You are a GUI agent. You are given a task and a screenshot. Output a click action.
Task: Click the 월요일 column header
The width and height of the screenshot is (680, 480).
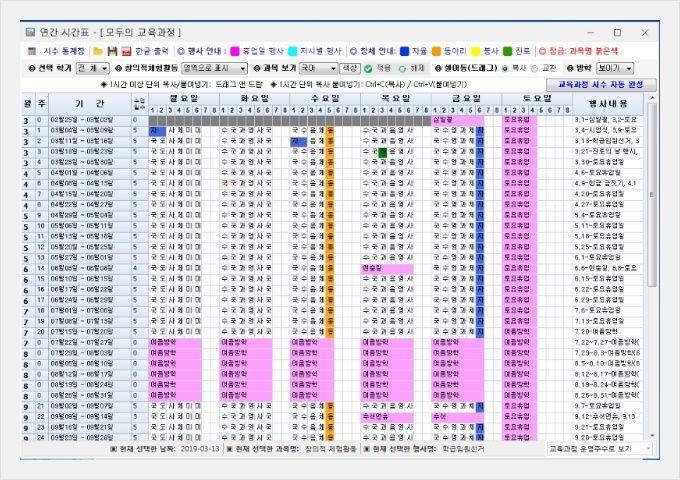tap(184, 99)
